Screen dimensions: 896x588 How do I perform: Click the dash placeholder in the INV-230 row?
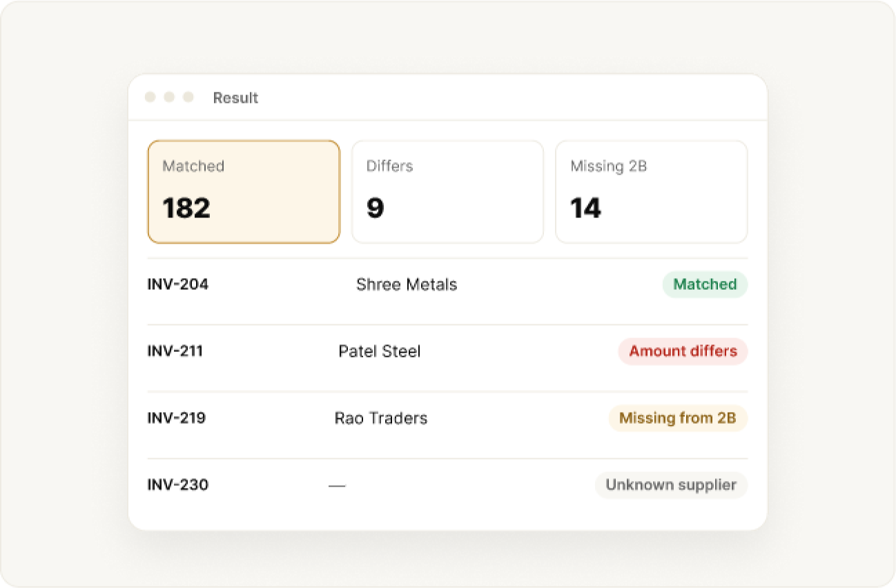(337, 486)
